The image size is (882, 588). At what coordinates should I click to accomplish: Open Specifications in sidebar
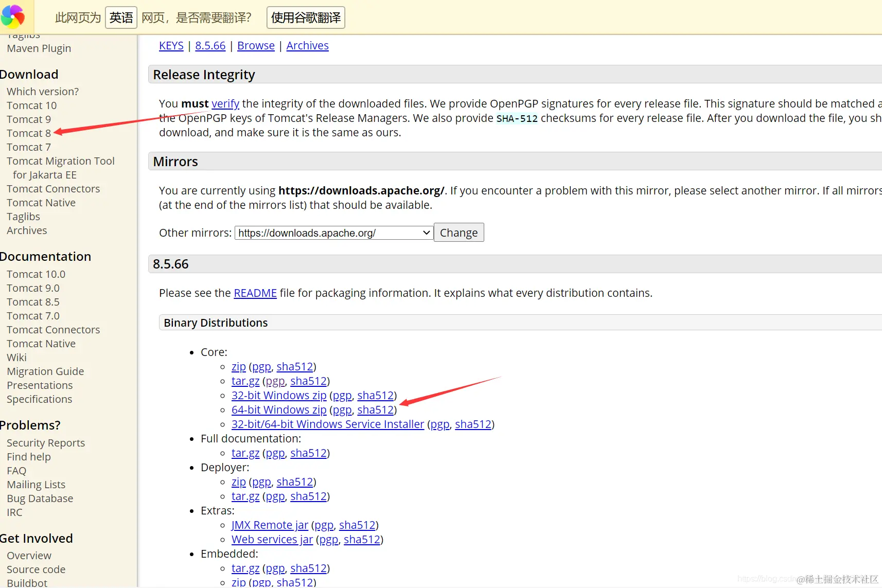point(40,399)
